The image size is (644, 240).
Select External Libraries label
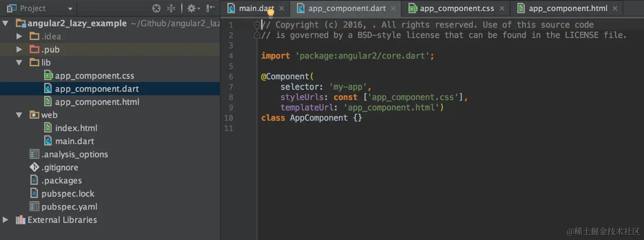(x=62, y=220)
